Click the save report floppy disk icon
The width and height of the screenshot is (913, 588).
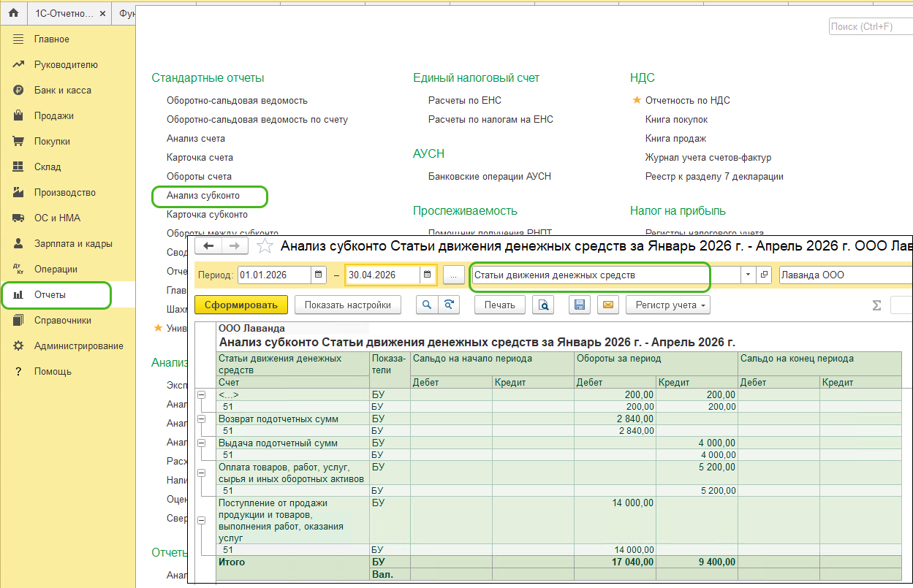click(580, 305)
